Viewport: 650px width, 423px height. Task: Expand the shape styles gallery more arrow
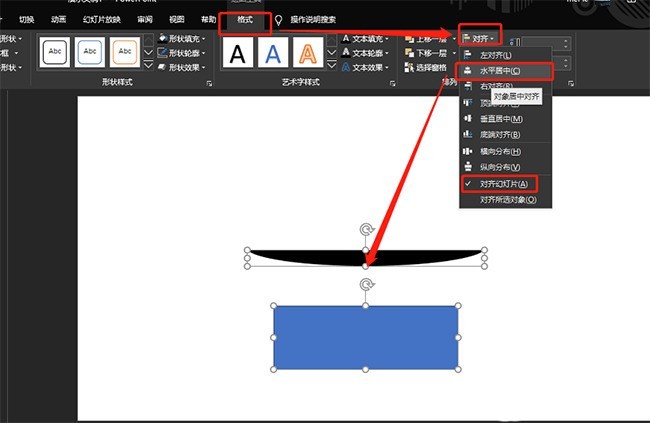coord(148,65)
